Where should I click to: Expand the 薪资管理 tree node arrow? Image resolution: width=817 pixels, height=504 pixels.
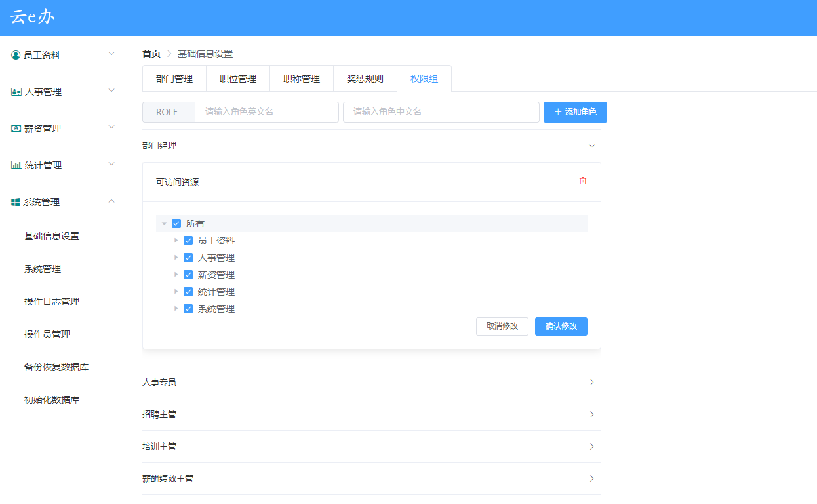click(x=176, y=275)
